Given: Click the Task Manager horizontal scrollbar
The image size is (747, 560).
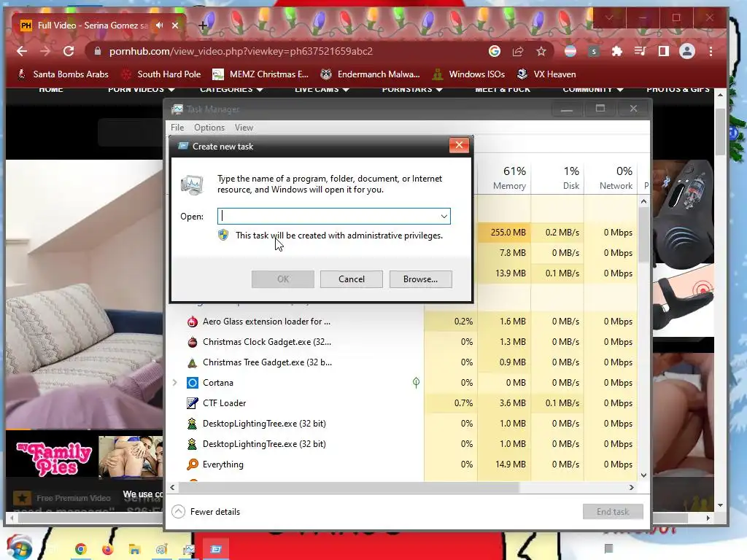Looking at the screenshot, I should (348, 488).
